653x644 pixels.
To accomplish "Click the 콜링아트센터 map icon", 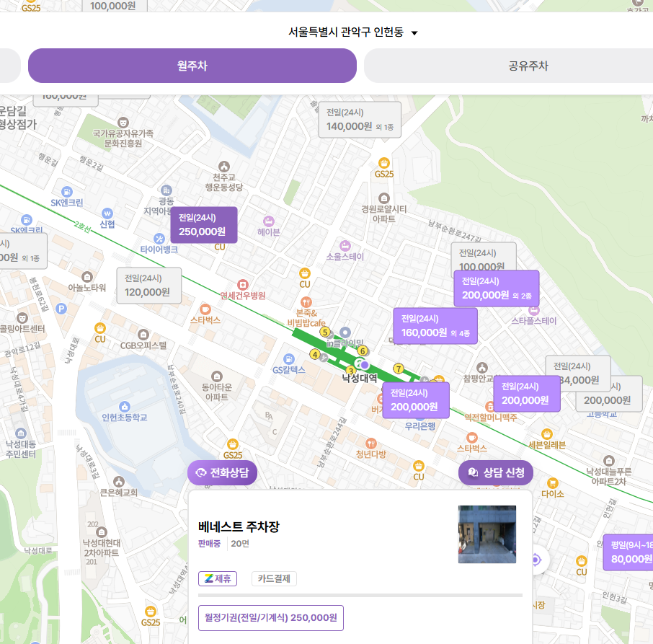I will tap(22, 318).
